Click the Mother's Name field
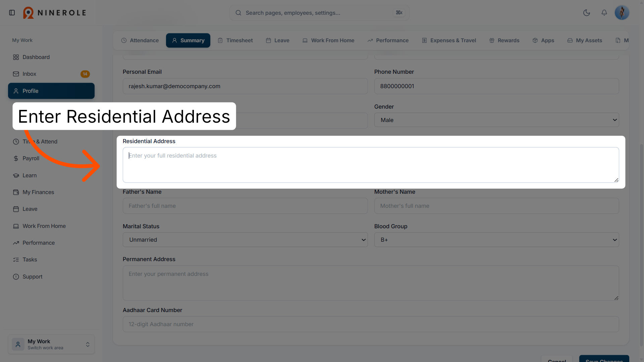 tap(496, 206)
